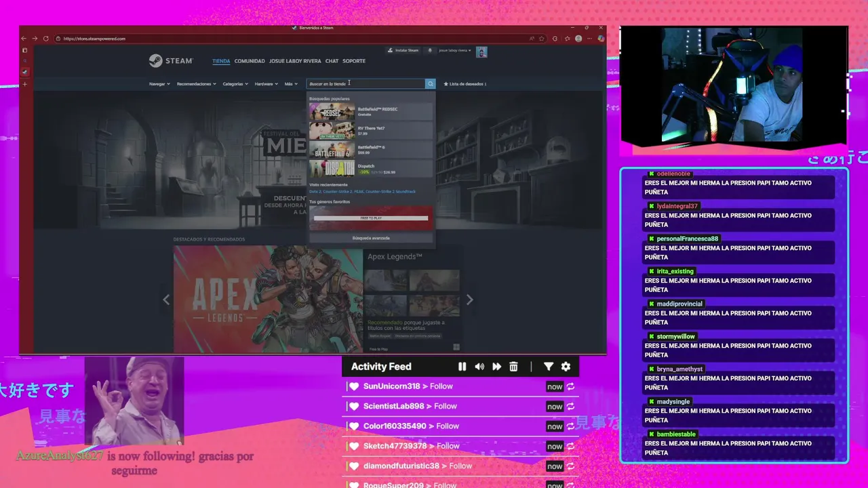Mute alerts with the Activity Feed speaker icon
Image resolution: width=868 pixels, height=488 pixels.
coord(479,367)
